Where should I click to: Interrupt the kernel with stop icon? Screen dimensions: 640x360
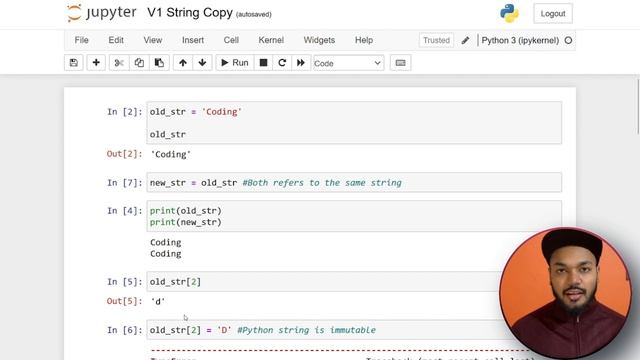[x=263, y=63]
